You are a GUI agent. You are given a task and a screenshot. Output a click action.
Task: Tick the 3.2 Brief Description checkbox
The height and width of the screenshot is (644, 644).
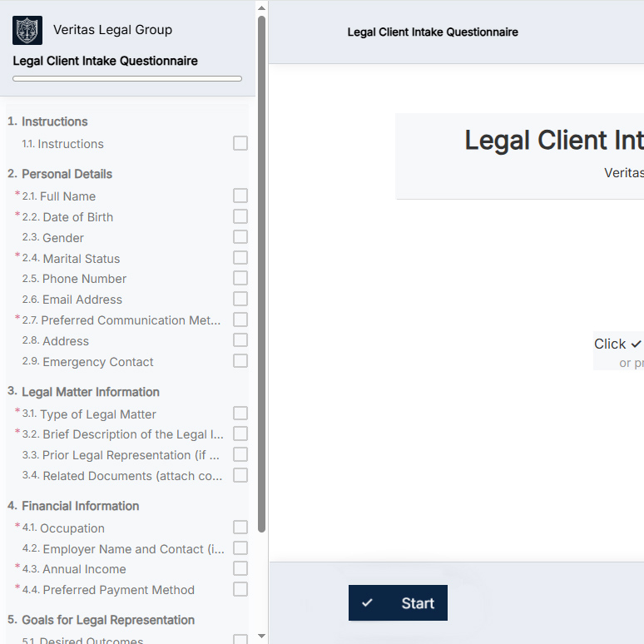click(x=240, y=433)
